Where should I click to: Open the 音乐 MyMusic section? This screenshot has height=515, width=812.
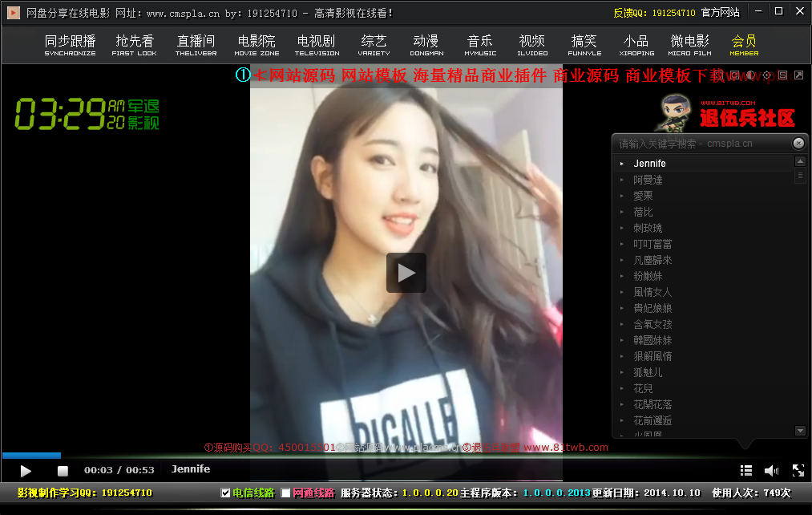[x=480, y=45]
